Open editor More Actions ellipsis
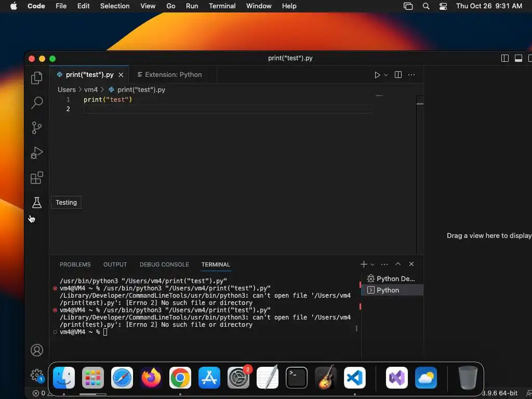 (411, 75)
